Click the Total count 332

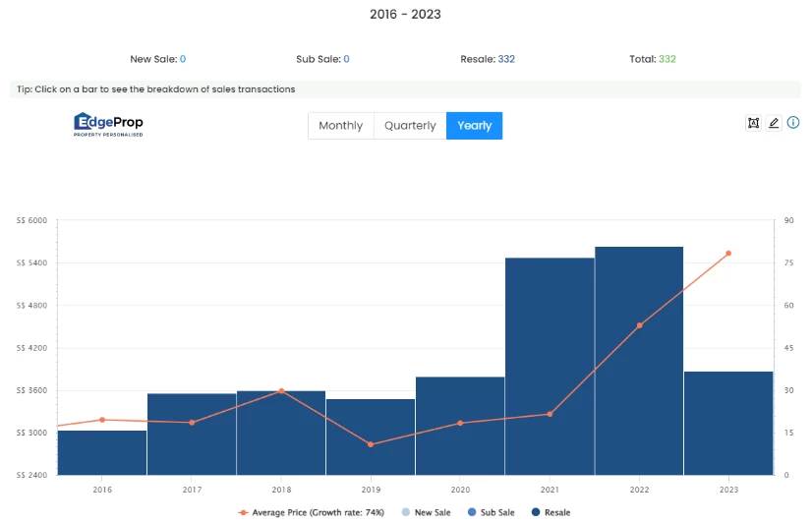(x=667, y=59)
